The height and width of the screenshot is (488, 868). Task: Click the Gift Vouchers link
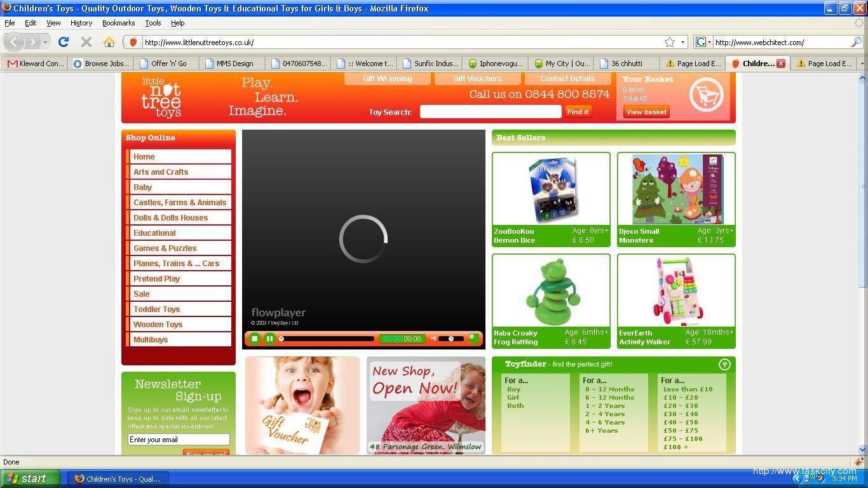[477, 79]
